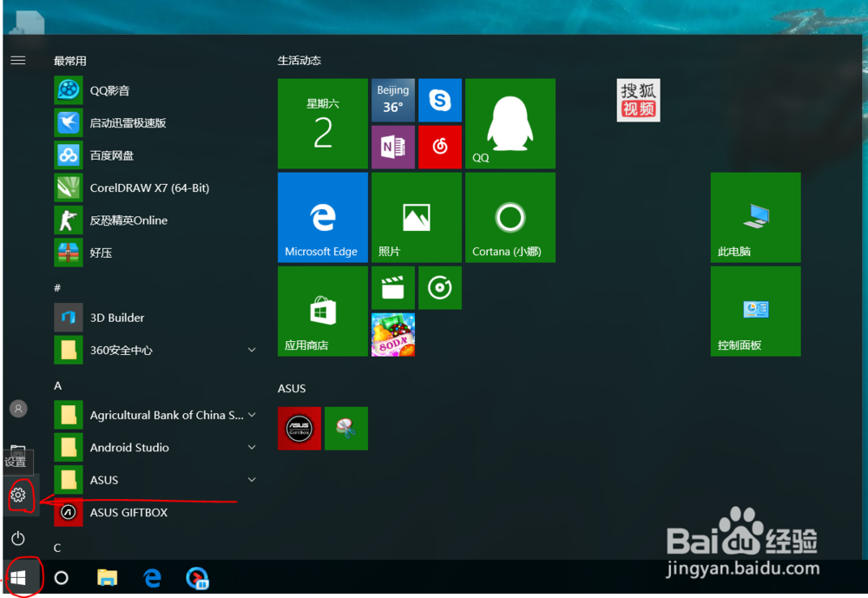
Task: Launch Edge from the taskbar
Action: pyautogui.click(x=152, y=578)
